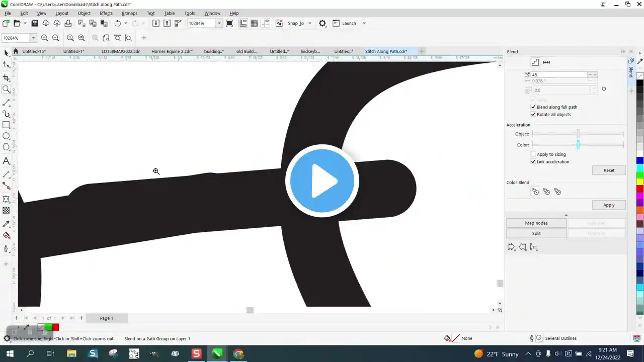
Task: Expand the Snap To dropdown
Action: (x=309, y=23)
